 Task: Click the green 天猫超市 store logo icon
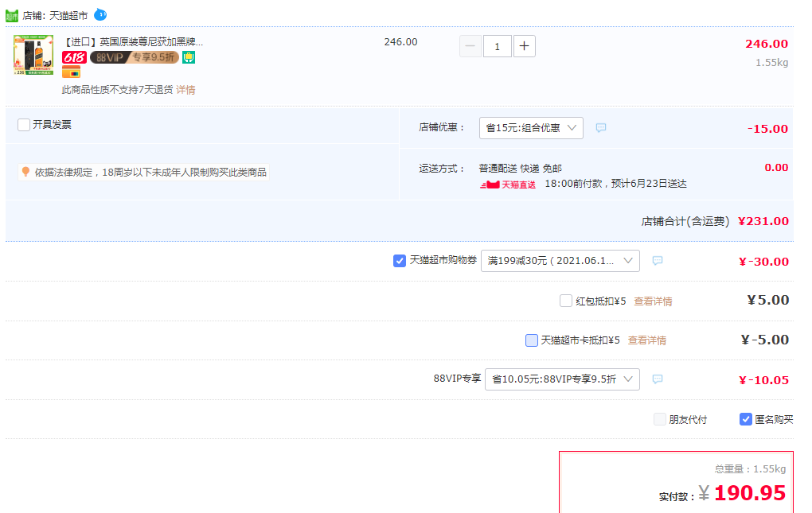12,16
